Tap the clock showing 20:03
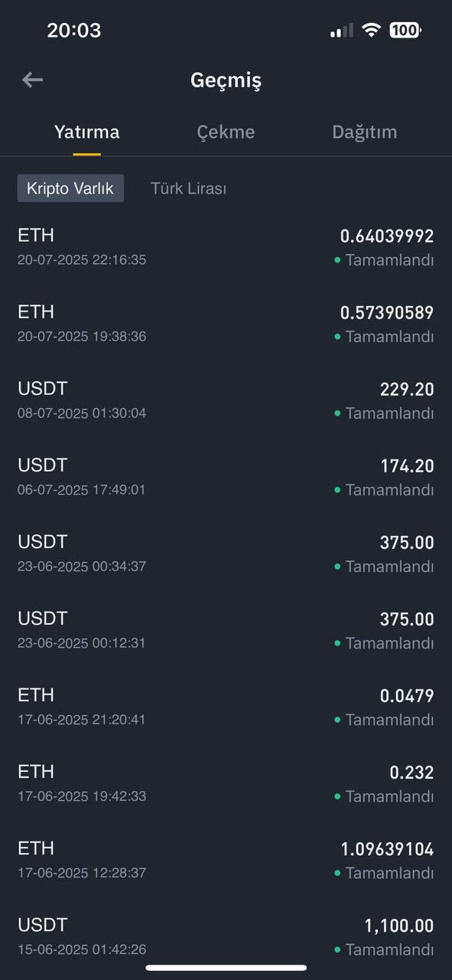 [x=73, y=30]
